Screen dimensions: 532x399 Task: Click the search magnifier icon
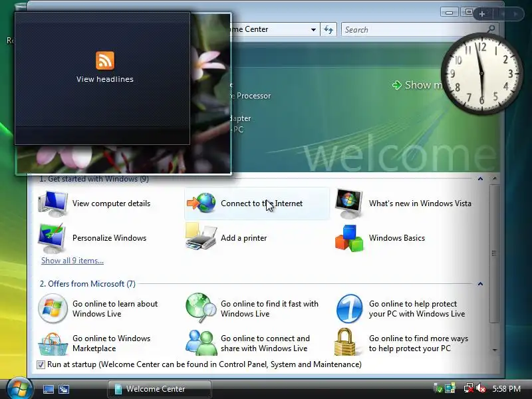coord(491,29)
